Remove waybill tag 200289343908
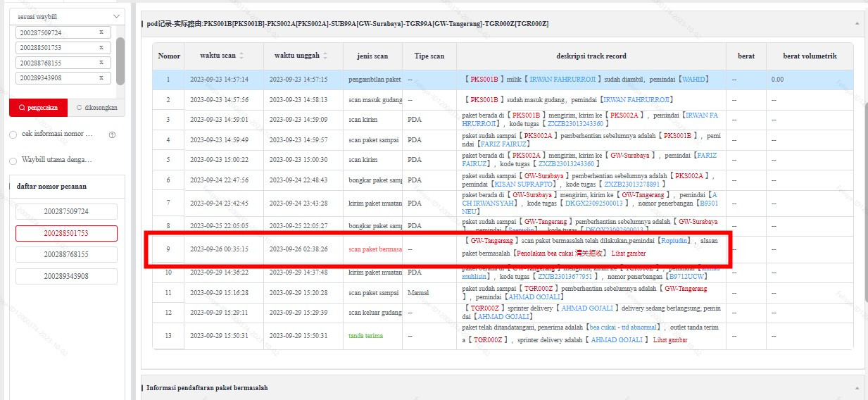Viewport: 868px width, 400px height. [x=101, y=77]
